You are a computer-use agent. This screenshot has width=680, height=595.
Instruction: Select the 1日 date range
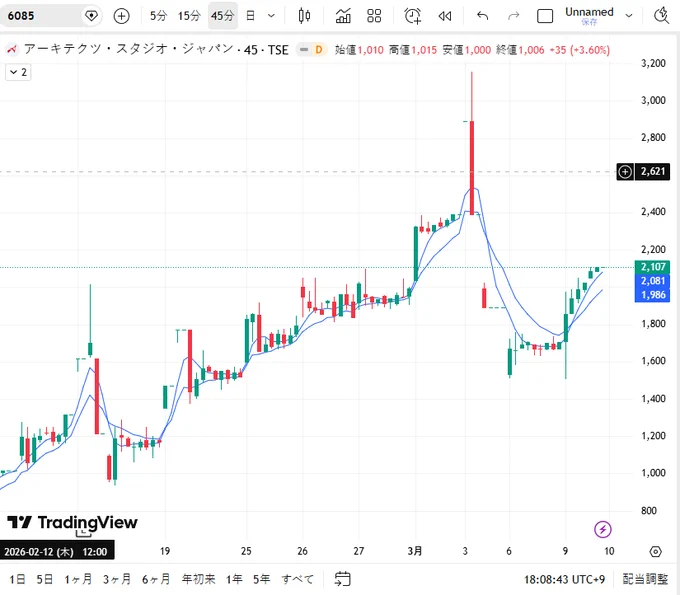tap(17, 579)
